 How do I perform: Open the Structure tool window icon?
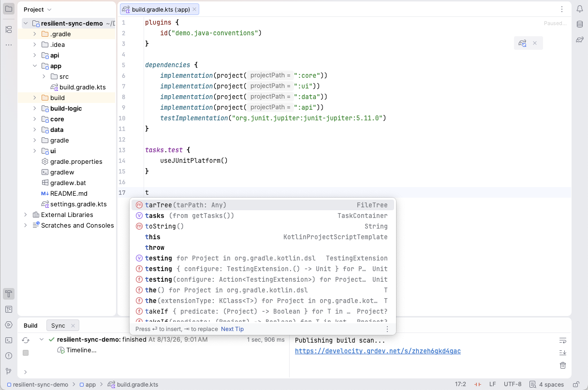click(x=9, y=29)
